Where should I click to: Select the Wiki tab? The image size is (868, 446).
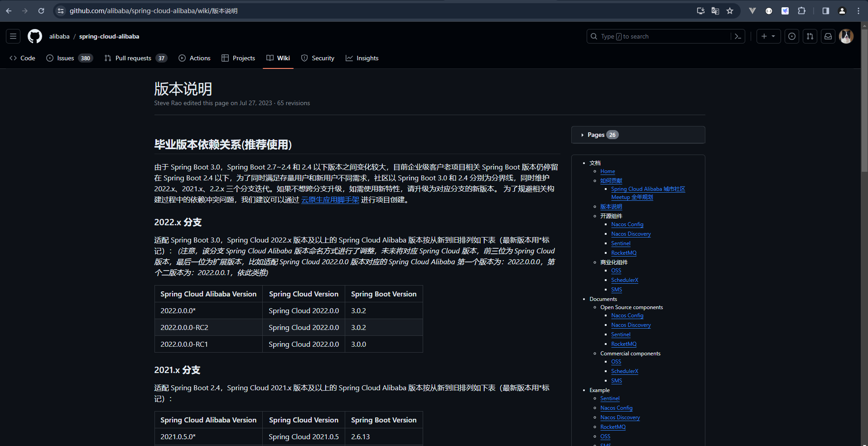[278, 58]
